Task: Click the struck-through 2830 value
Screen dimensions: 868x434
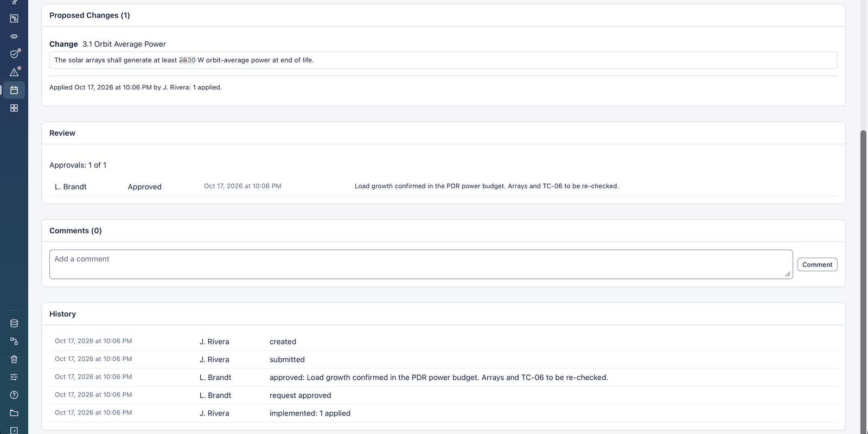Action: click(x=187, y=60)
